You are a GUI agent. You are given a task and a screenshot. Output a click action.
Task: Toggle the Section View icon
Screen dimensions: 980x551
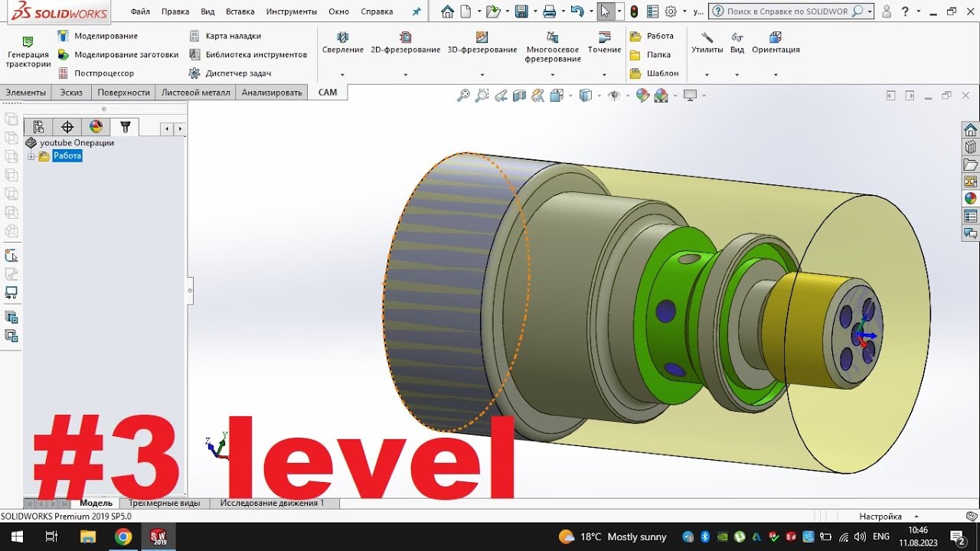point(519,96)
